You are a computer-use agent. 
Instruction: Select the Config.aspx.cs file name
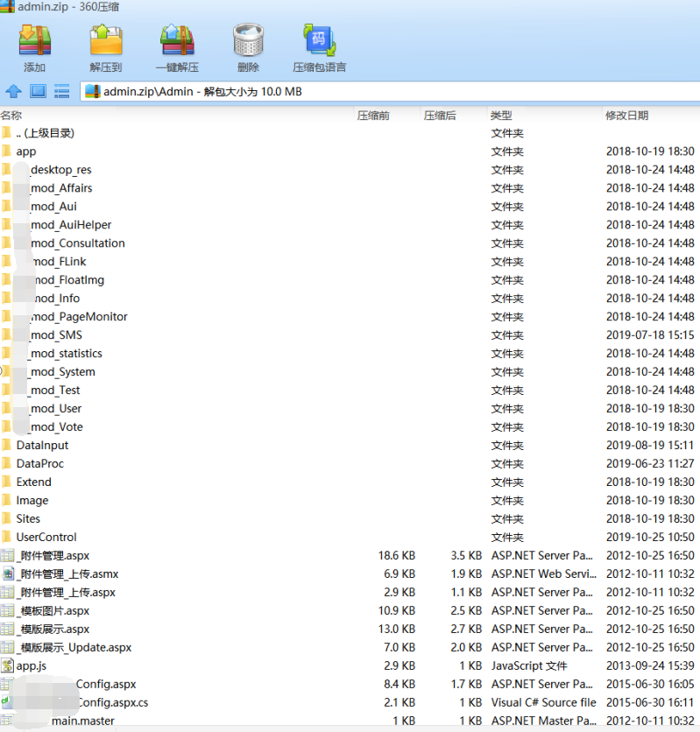coord(113,702)
